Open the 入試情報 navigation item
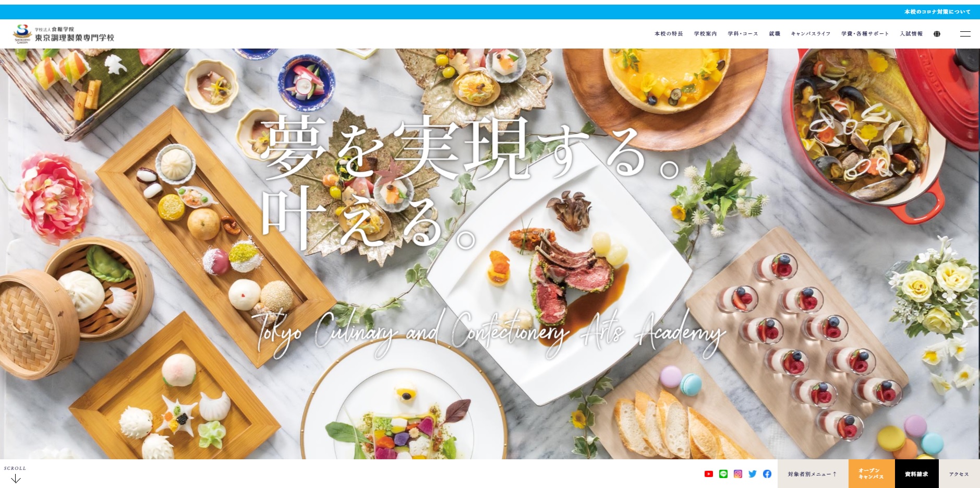 tap(911, 34)
